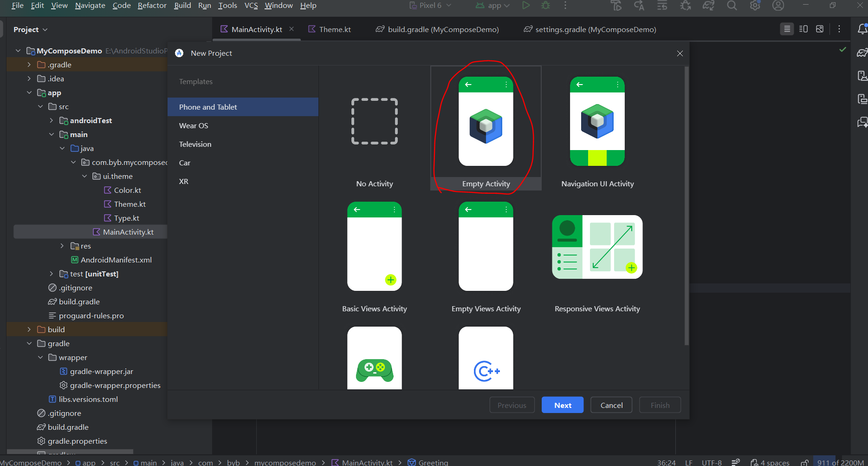This screenshot has width=868, height=466.
Task: Open the more actions menu beside debug
Action: click(565, 6)
